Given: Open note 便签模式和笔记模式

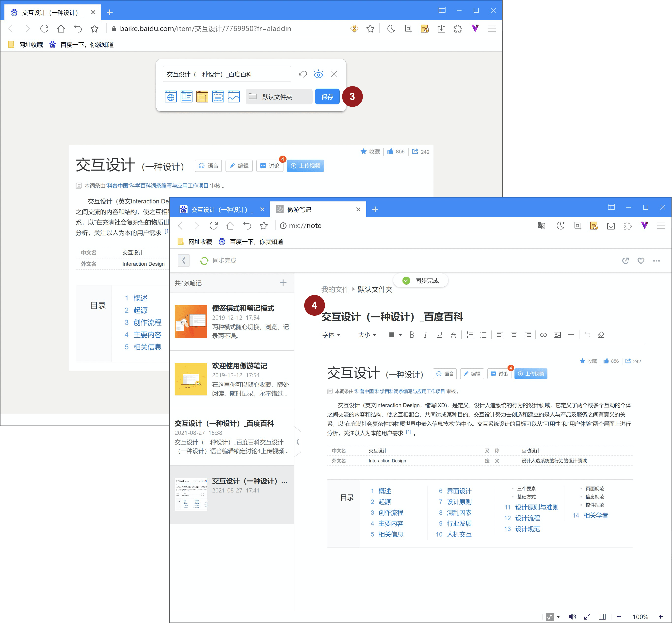Looking at the screenshot, I should tap(232, 322).
